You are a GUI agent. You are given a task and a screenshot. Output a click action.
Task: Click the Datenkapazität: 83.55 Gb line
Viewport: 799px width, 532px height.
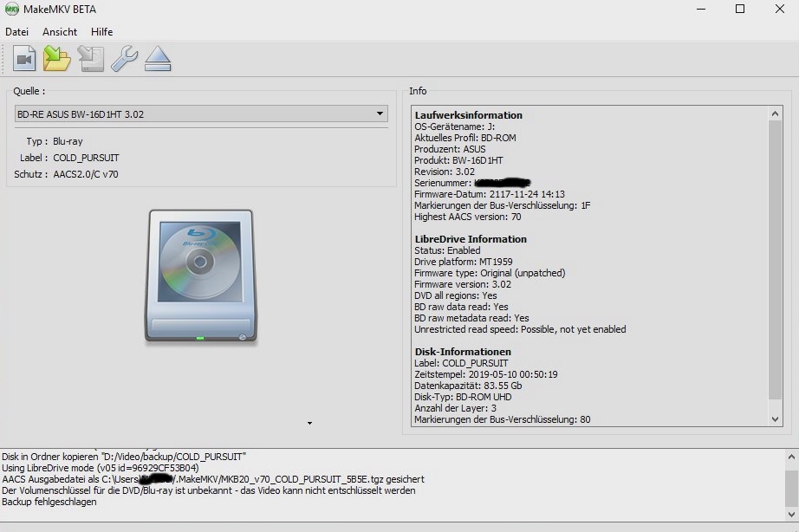[468, 386]
